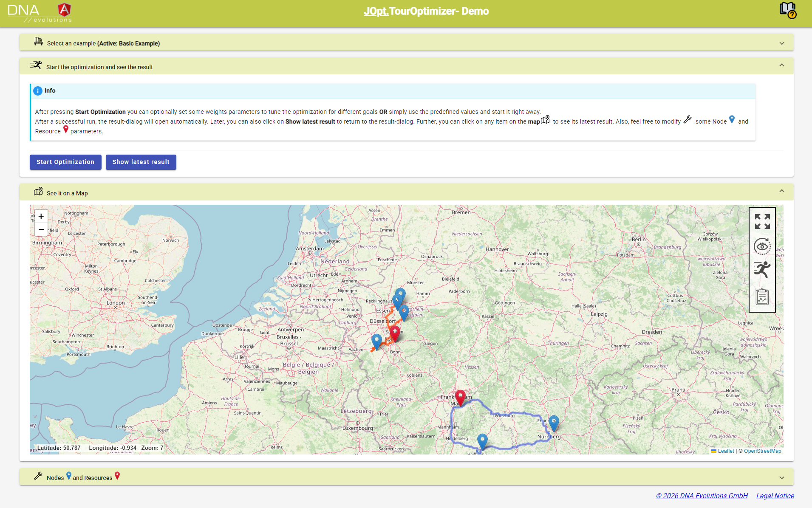Open the JOpt.TourOptimizer title link
The image size is (812, 508).
[x=426, y=11]
